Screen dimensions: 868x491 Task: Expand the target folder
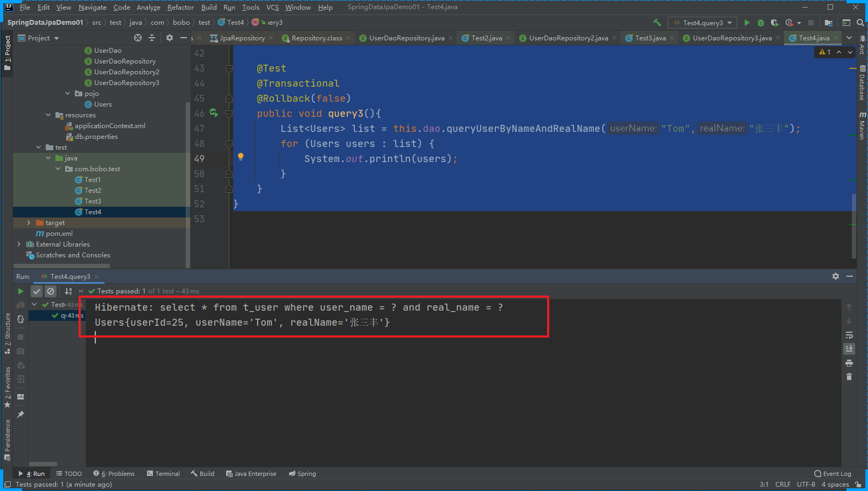(x=29, y=222)
